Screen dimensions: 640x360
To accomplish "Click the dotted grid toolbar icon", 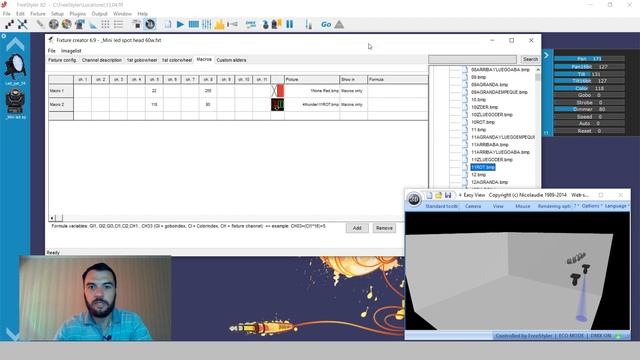I will 105,24.
